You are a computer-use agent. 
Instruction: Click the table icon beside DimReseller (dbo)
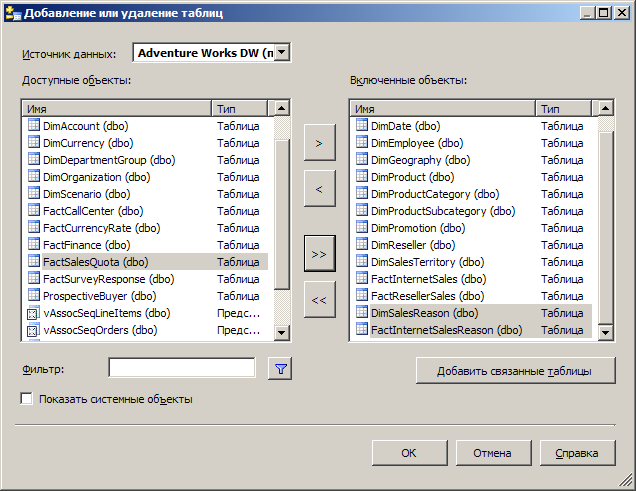[361, 244]
